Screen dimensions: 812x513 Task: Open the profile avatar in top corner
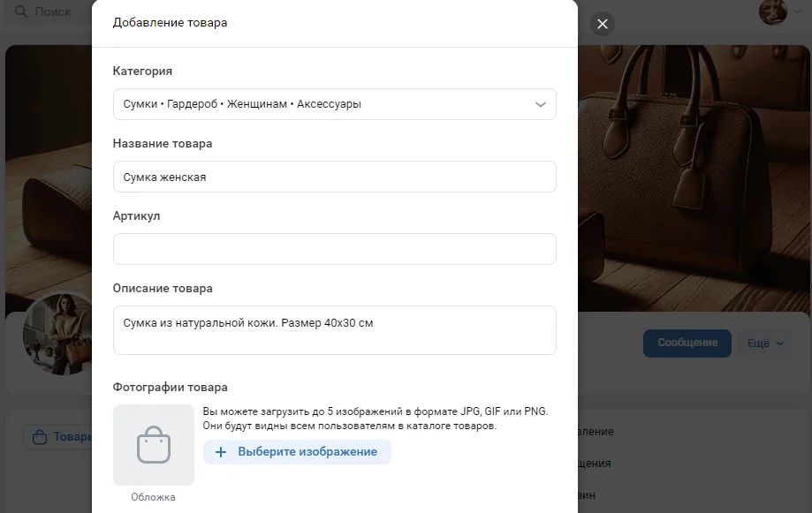click(772, 11)
